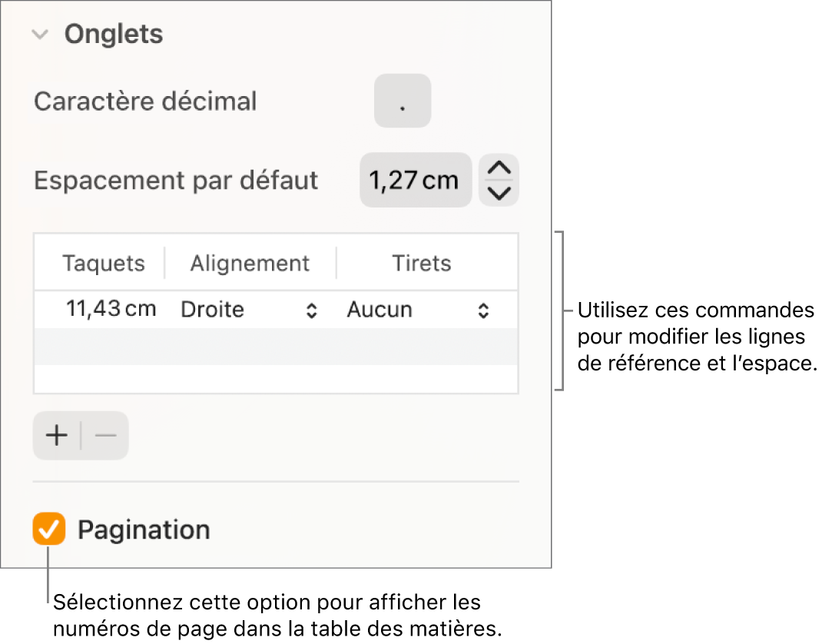
Task: Click the chevron on the Droite alignment selector
Action: [x=312, y=310]
